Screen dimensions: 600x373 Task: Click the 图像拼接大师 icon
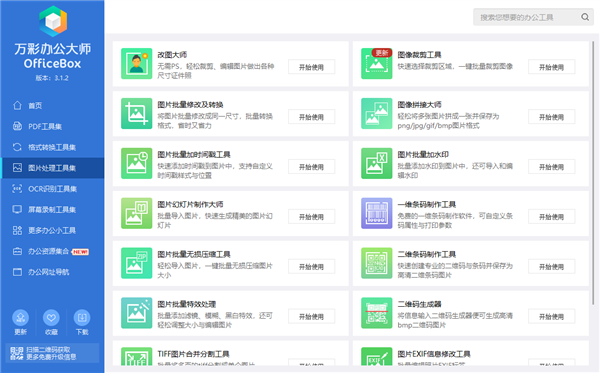pos(377,113)
